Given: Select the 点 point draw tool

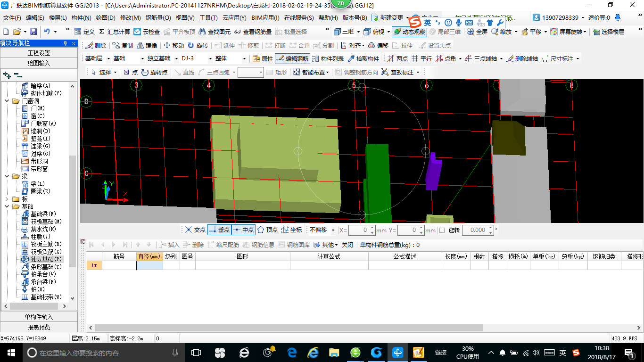Looking at the screenshot, I should click(x=131, y=72).
